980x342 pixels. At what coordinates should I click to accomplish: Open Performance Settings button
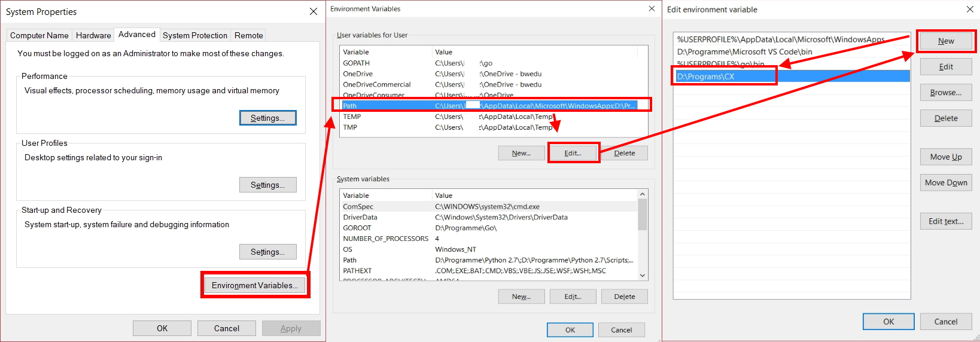point(268,118)
